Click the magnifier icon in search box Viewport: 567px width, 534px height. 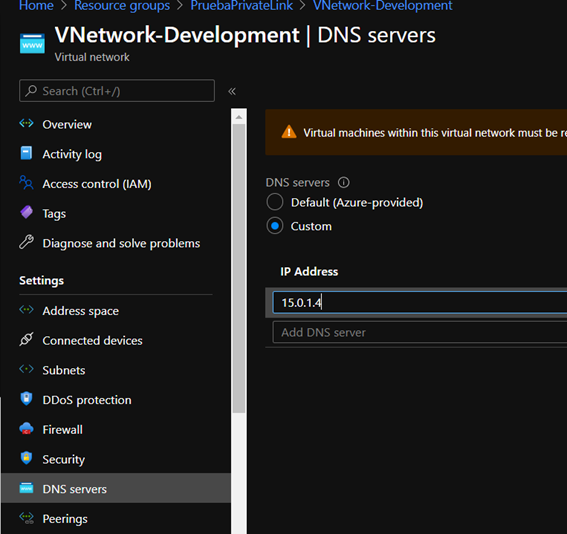31,90
